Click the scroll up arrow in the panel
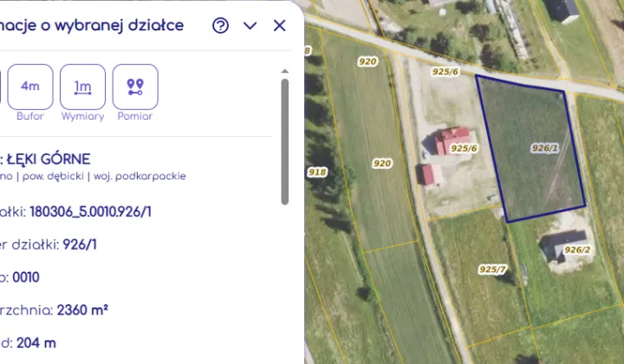Screen dimensions: 624x364 point(284,71)
